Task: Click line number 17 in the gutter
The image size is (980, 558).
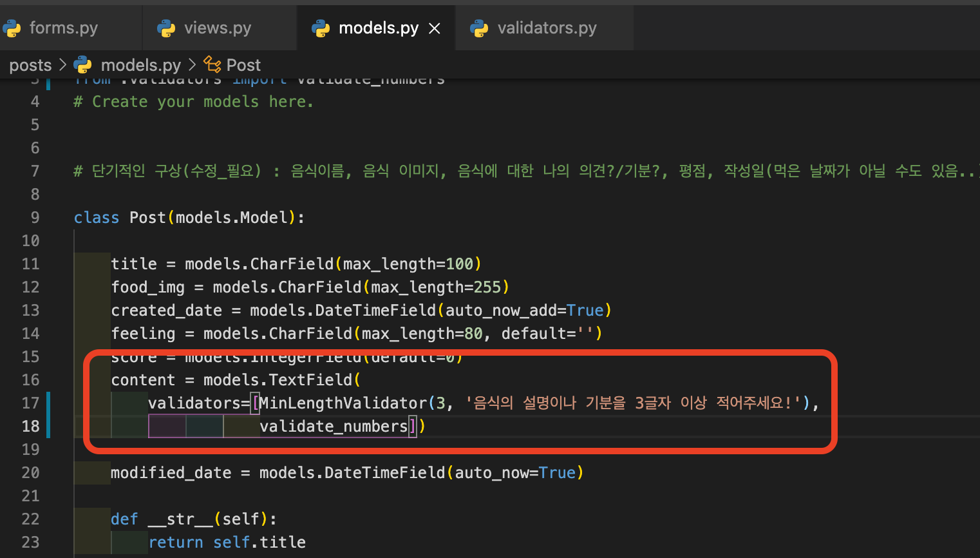Action: click(x=30, y=403)
